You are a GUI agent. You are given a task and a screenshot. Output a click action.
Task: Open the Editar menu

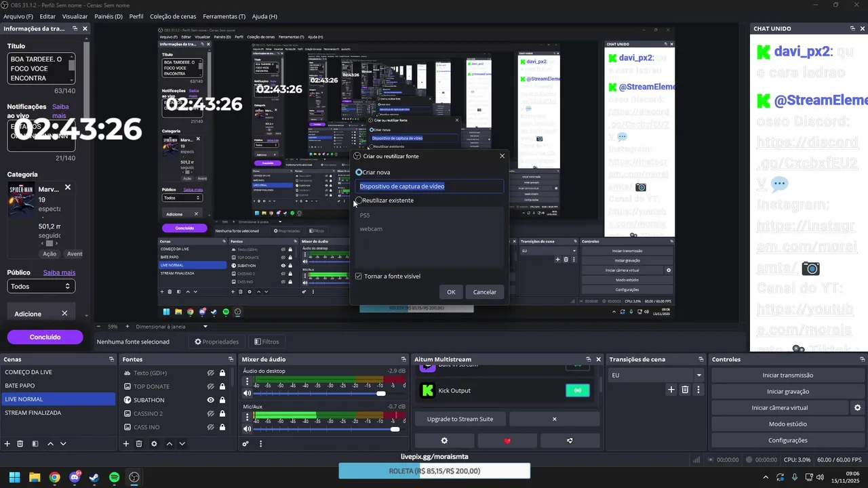(47, 16)
